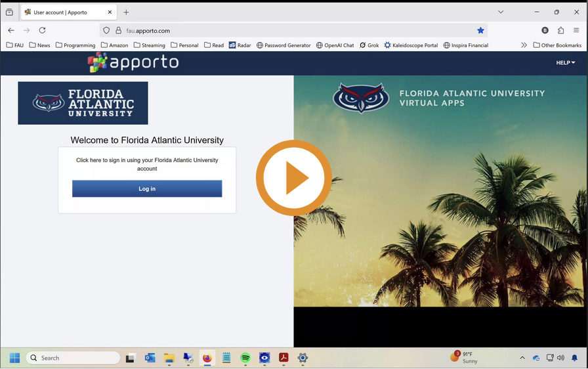Open Spotify from the taskbar
Viewport: 588px width, 369px height.
[x=245, y=358]
